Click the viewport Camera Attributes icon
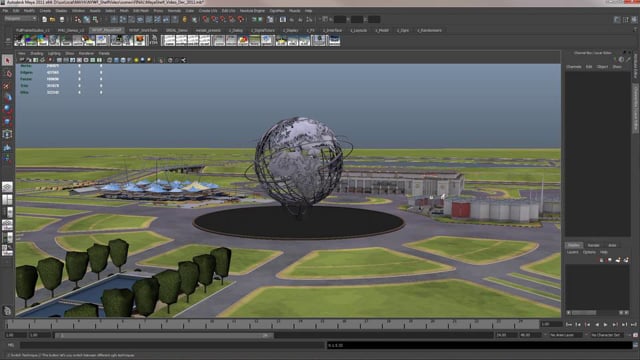This screenshot has width=640, height=360. point(29,60)
